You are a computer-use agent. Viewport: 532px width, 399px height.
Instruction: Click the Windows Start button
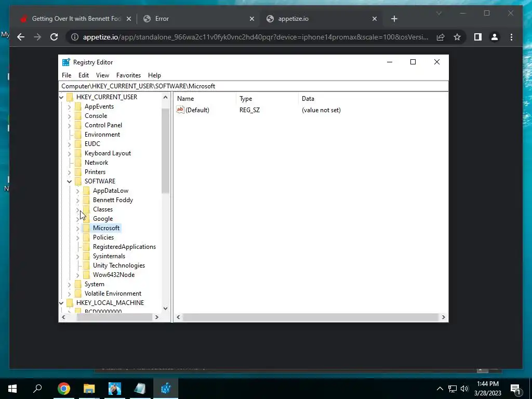(x=12, y=389)
